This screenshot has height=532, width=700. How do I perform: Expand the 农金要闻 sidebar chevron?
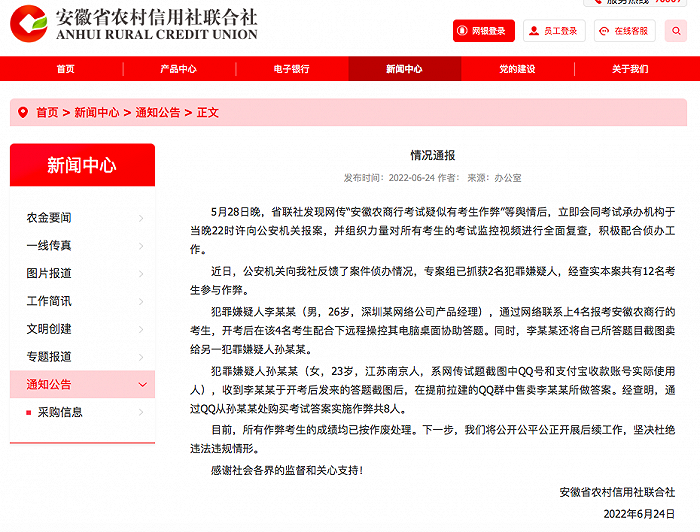(141, 218)
